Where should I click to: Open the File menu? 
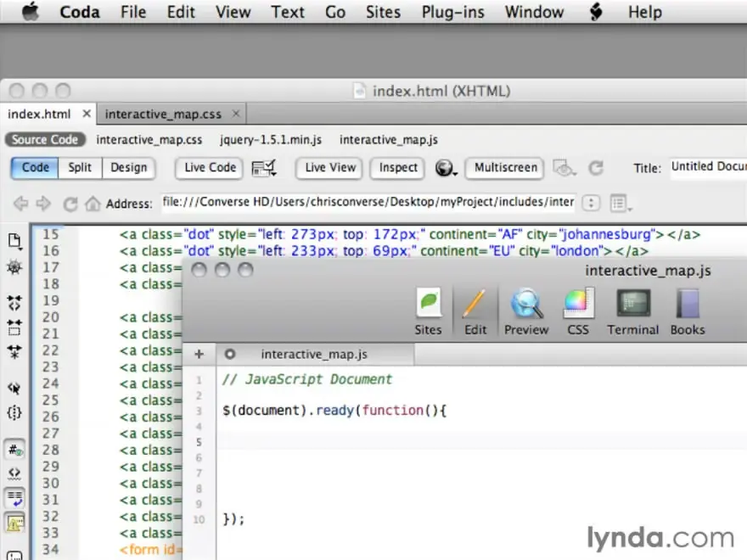(133, 11)
